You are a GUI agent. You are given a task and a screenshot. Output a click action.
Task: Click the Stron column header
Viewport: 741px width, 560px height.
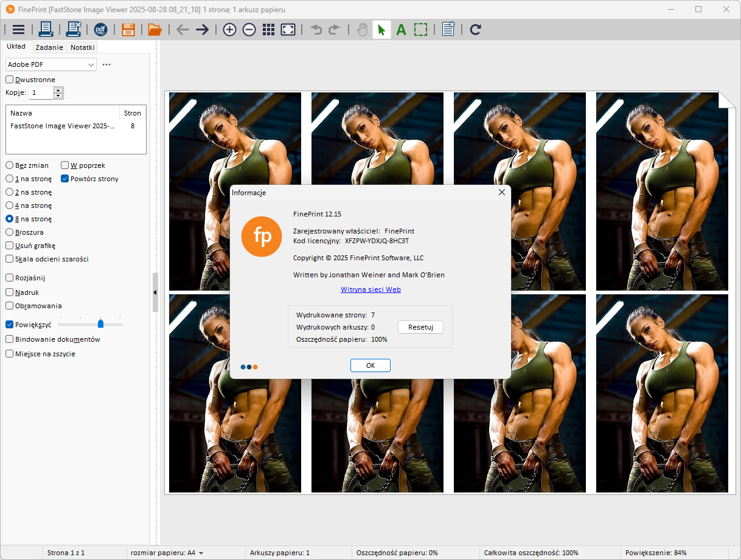click(x=133, y=113)
